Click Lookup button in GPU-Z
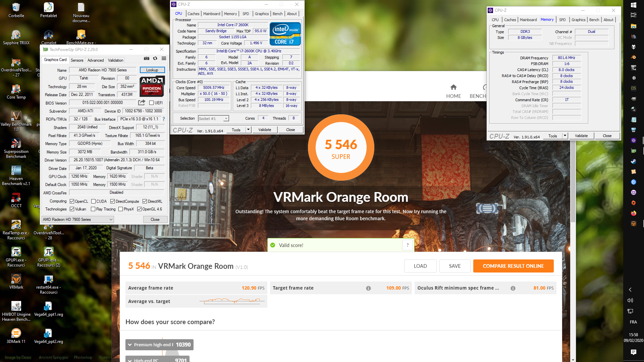 pos(152,70)
